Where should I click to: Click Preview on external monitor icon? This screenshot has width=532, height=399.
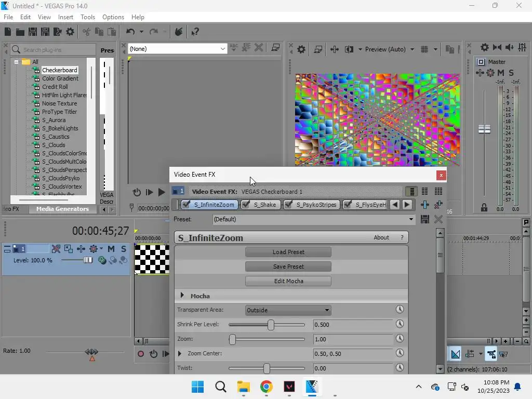pyautogui.click(x=318, y=49)
